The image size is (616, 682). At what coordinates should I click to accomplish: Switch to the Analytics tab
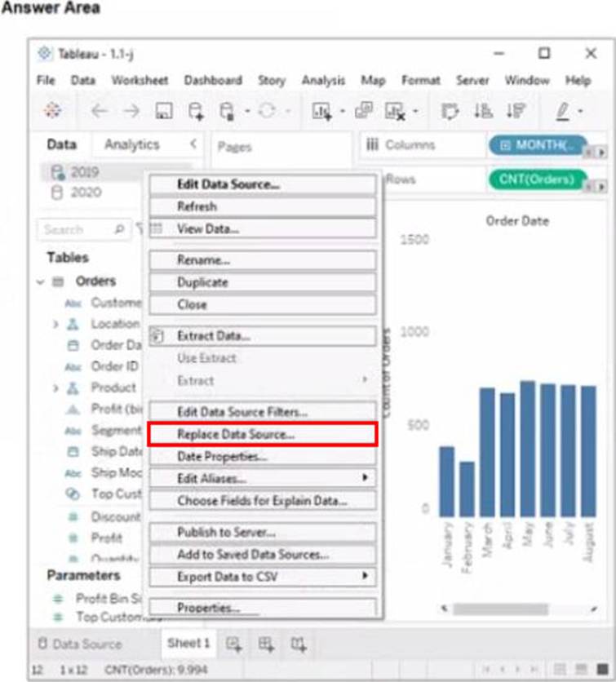point(132,144)
